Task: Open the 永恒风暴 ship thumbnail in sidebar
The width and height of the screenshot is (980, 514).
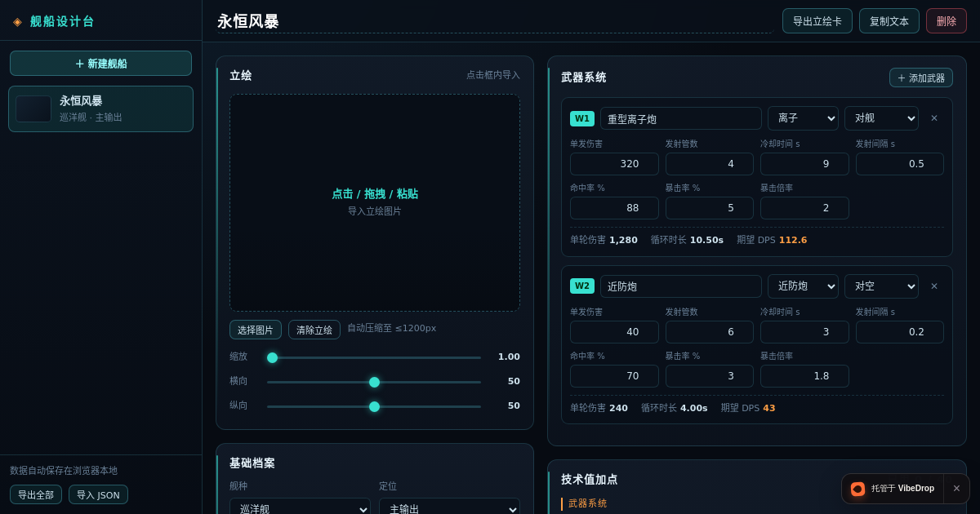Action: [33, 109]
